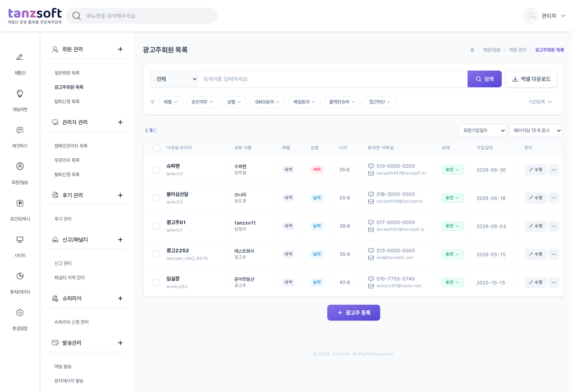Open more options for 임실장 row
This screenshot has height=392, width=572.
tap(554, 282)
